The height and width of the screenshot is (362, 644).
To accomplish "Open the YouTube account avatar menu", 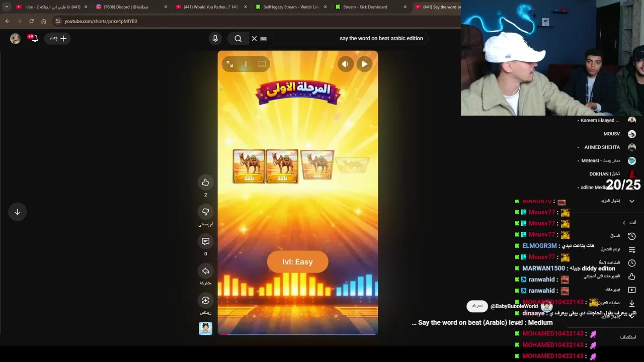I will click(15, 39).
